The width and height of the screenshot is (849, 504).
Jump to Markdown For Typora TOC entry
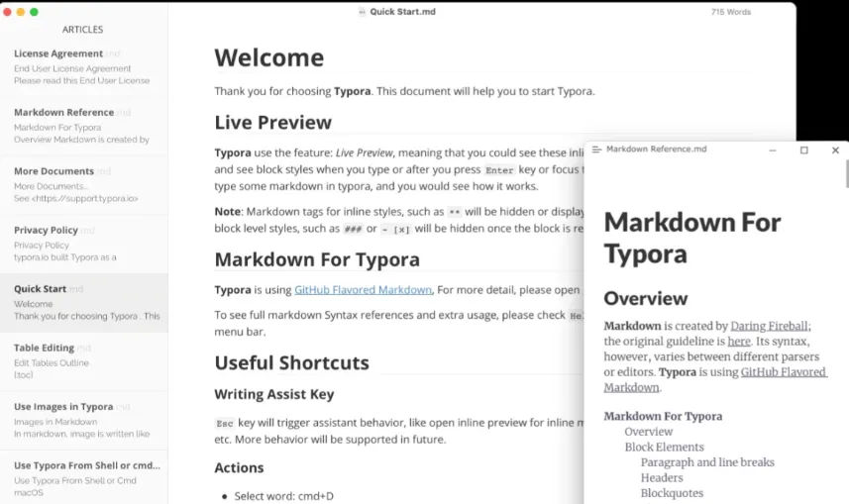coord(663,416)
